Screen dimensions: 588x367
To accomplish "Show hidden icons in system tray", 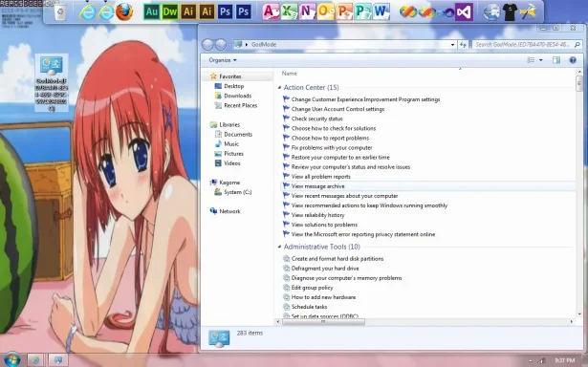I will (530, 360).
